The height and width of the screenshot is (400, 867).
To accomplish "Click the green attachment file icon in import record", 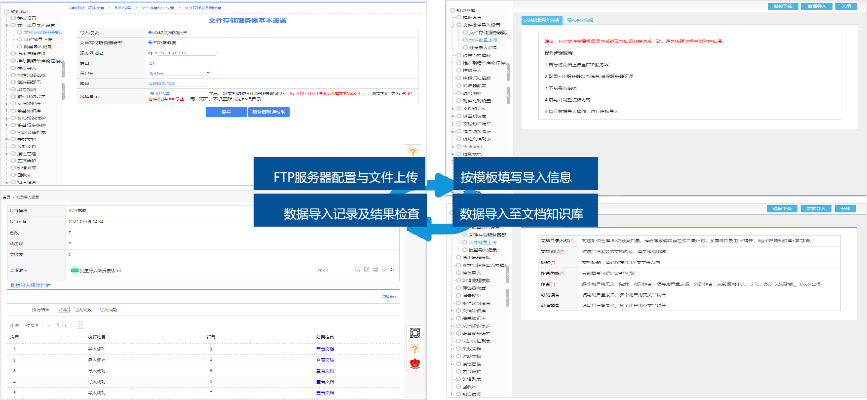I will point(73,270).
